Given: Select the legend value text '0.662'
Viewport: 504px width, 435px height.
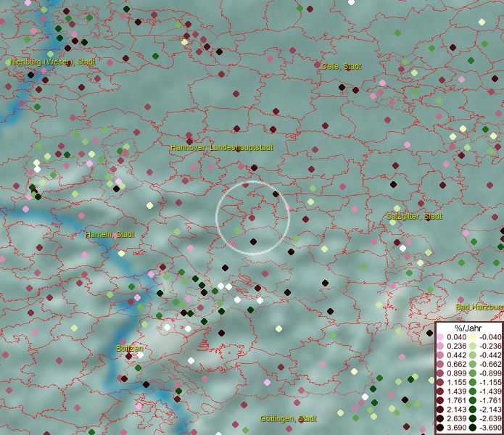Looking at the screenshot, I should [x=456, y=365].
